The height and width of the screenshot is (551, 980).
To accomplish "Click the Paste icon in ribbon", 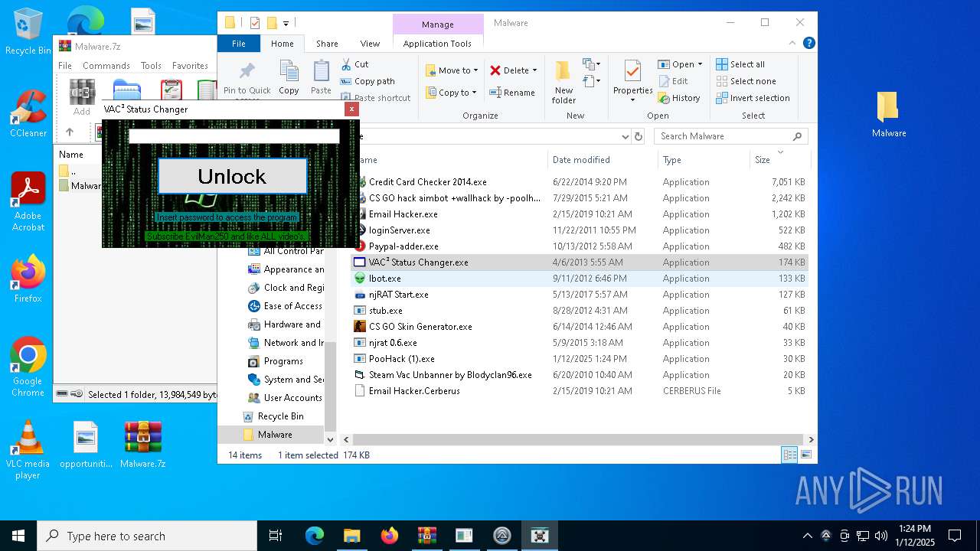I will [x=321, y=71].
